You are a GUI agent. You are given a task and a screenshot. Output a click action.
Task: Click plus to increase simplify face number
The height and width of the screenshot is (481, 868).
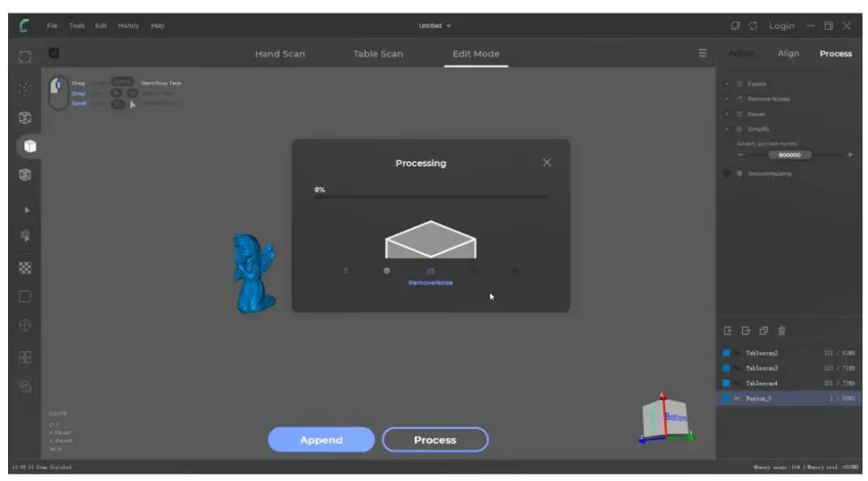tap(850, 155)
